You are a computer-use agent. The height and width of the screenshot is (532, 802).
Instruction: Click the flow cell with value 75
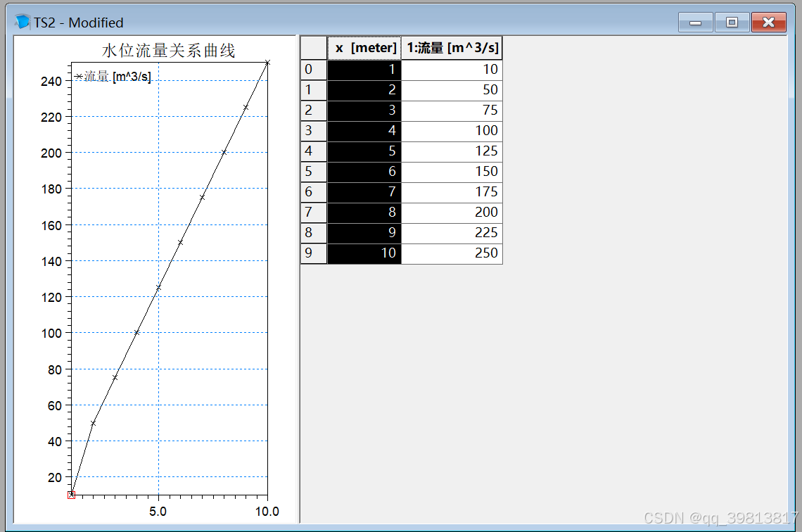click(x=452, y=110)
